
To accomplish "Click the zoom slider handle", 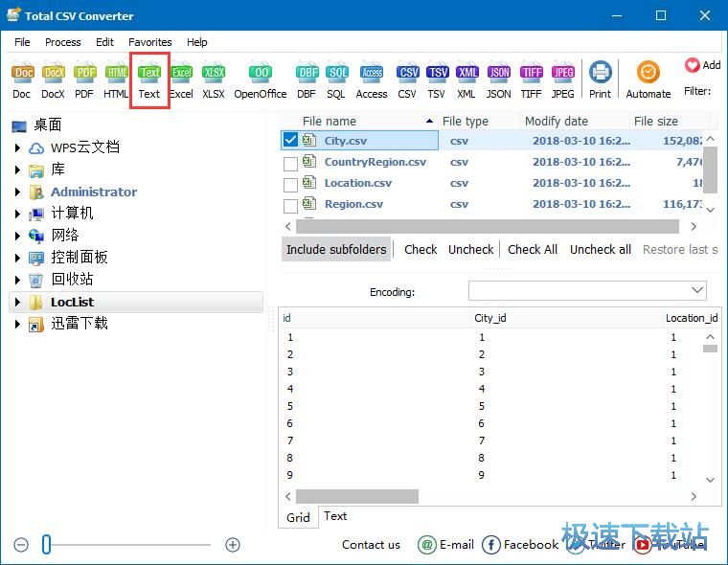I will tap(46, 544).
